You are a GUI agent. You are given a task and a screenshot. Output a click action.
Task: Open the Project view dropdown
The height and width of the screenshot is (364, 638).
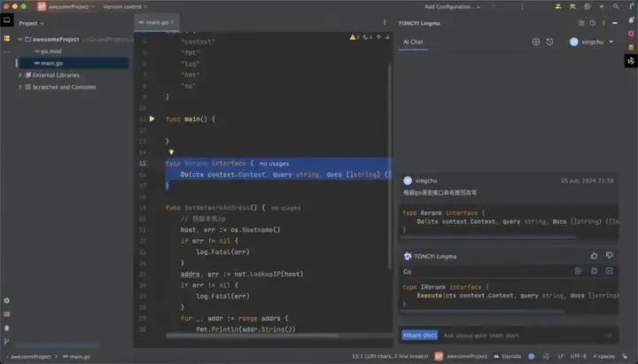(31, 23)
